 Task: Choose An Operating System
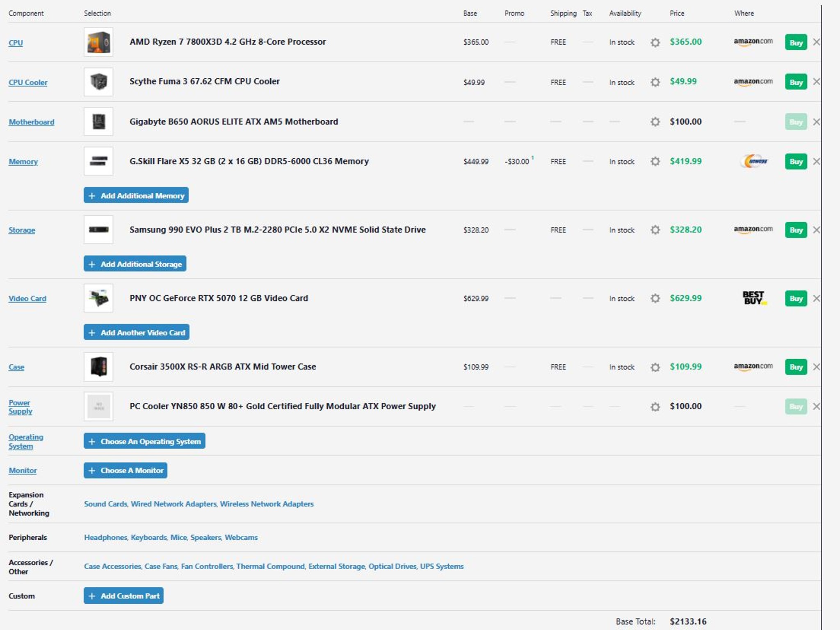(x=144, y=441)
